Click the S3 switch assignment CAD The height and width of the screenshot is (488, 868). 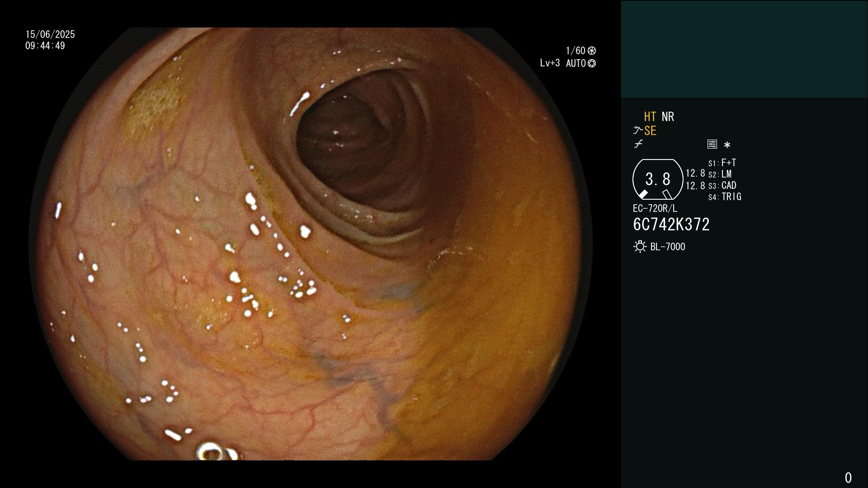722,185
